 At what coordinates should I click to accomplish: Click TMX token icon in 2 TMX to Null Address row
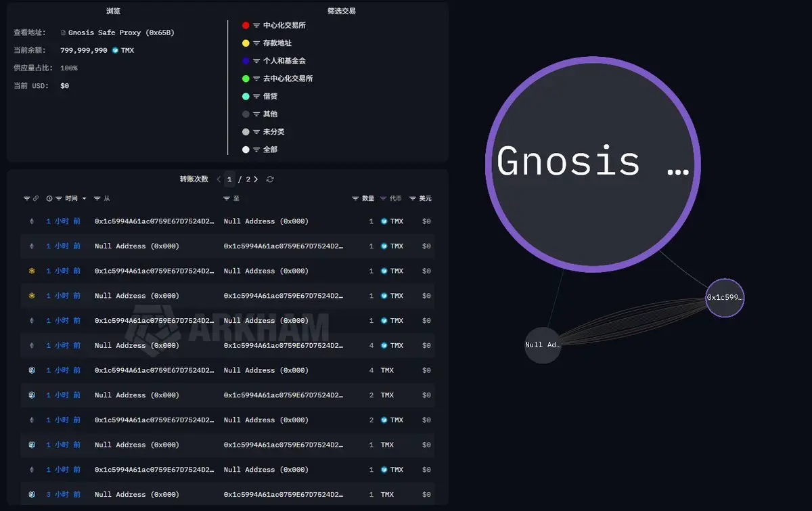384,420
